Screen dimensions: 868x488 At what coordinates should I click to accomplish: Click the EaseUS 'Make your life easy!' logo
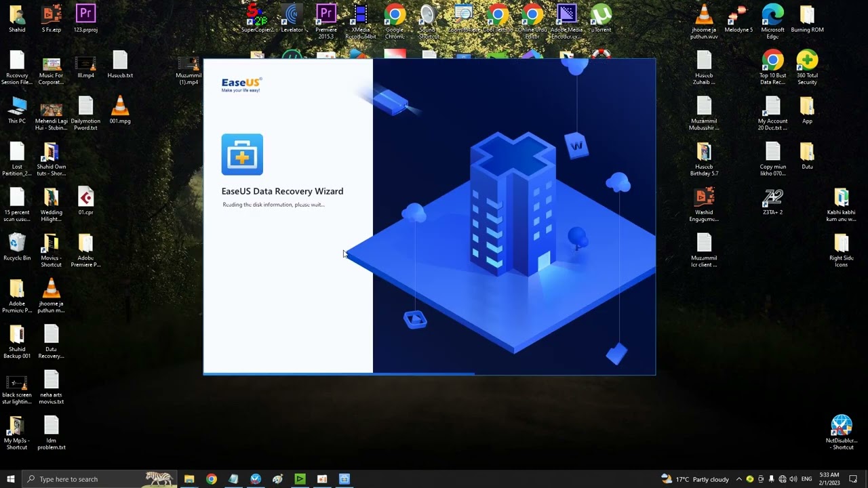coord(241,85)
